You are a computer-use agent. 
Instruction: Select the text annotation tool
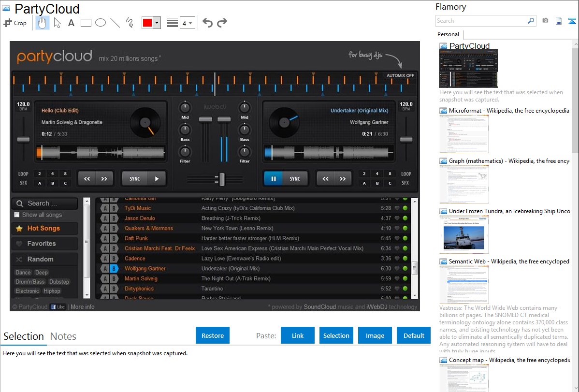[x=71, y=23]
